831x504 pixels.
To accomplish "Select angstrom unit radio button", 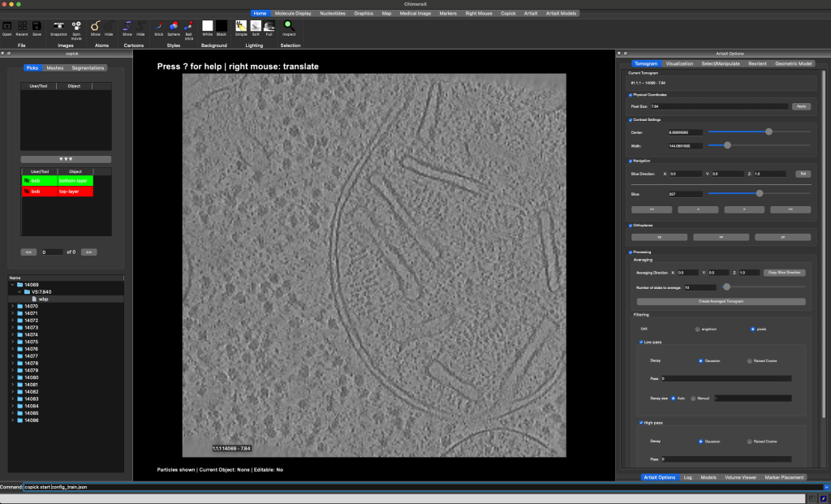I will pyautogui.click(x=697, y=330).
